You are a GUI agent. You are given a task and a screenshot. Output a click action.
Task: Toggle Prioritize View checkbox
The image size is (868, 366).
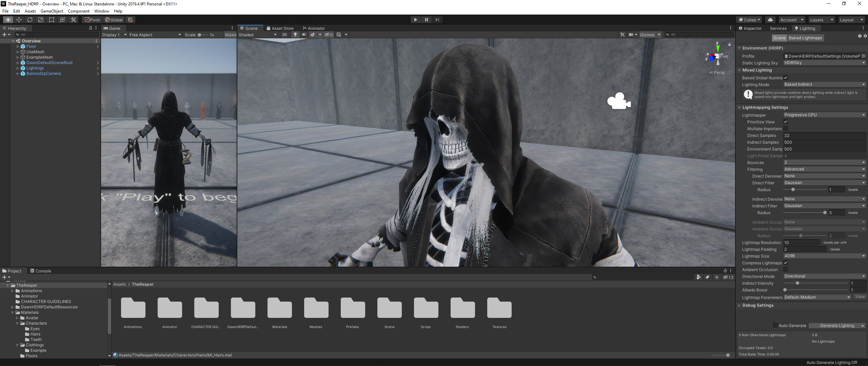(786, 122)
